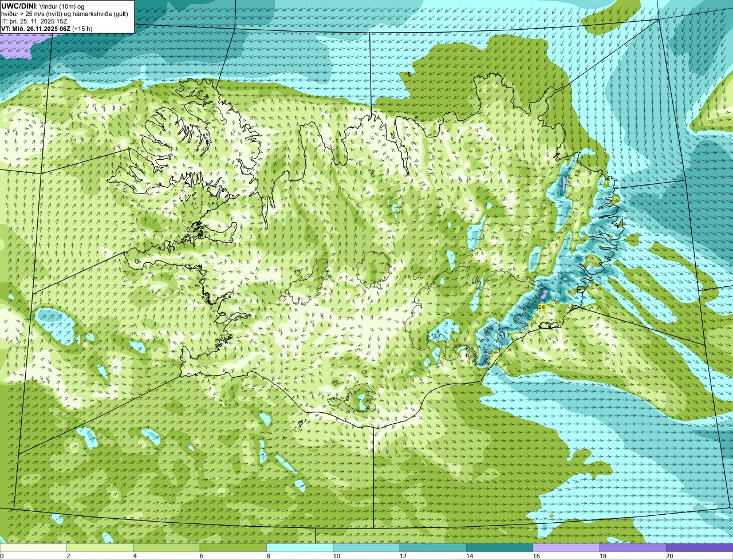Image resolution: width=733 pixels, height=560 pixels.
Task: Click the legend scale label "12"
Action: pyautogui.click(x=403, y=556)
